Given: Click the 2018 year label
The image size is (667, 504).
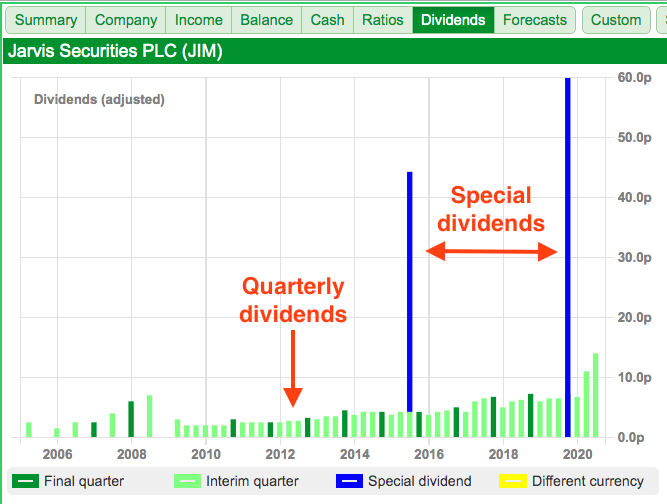Looking at the screenshot, I should [503, 454].
